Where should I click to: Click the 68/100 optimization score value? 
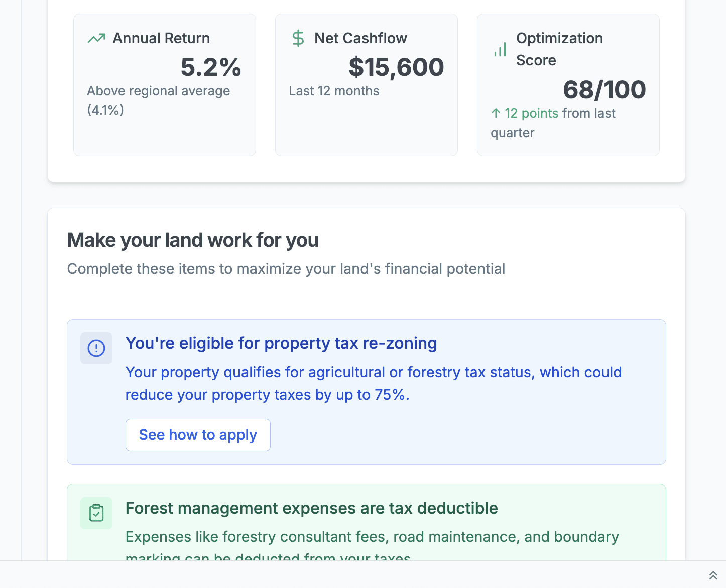point(604,90)
